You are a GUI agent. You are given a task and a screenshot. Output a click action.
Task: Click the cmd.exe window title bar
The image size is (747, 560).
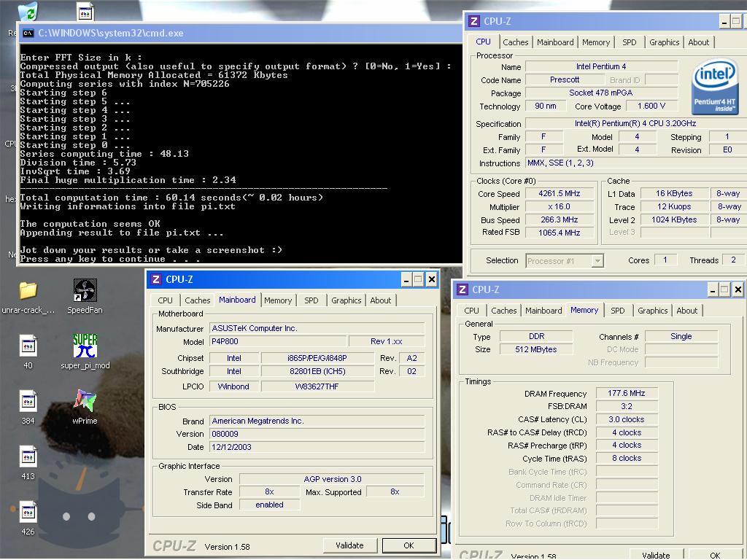coord(241,33)
